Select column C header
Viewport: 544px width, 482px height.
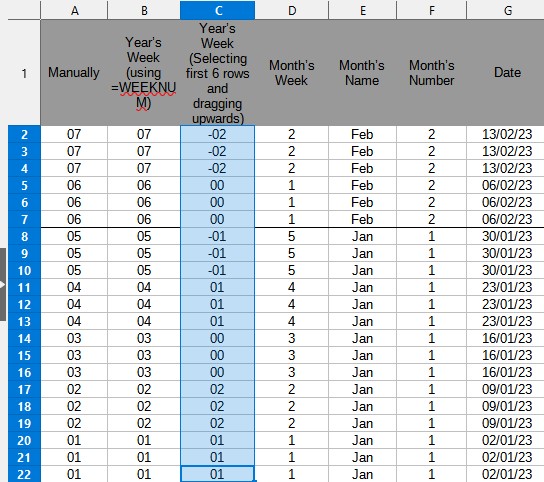tap(218, 10)
